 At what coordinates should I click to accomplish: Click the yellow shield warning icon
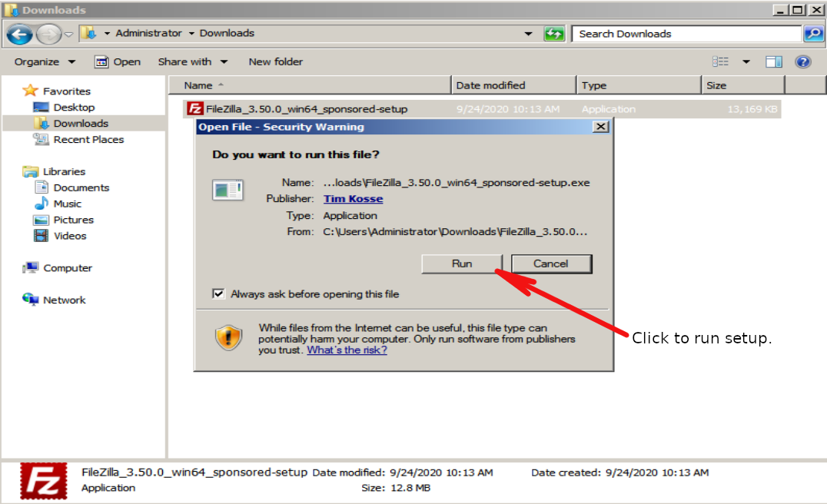pos(228,337)
